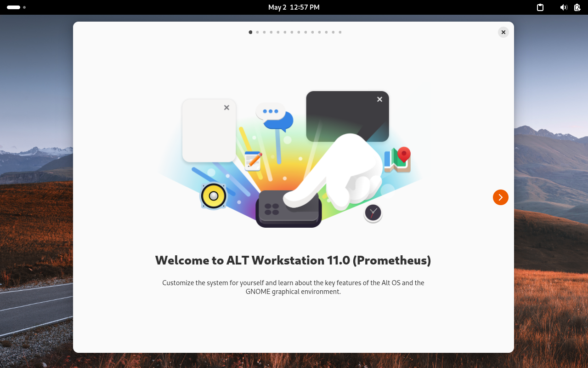588x368 pixels.
Task: Jump to the second page indicator dot
Action: click(x=257, y=32)
